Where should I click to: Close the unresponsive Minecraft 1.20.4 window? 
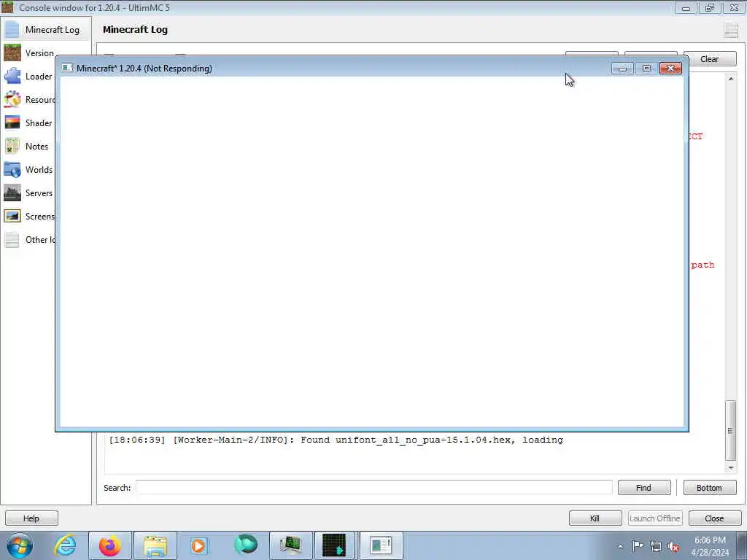click(x=671, y=69)
